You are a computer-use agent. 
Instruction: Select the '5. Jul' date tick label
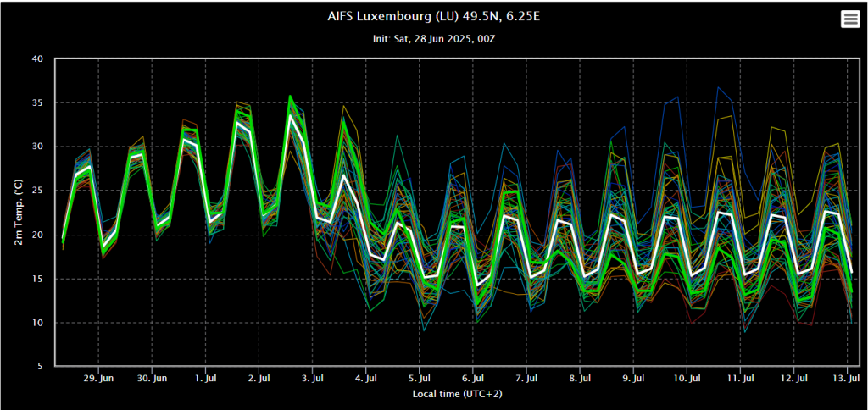pos(420,379)
